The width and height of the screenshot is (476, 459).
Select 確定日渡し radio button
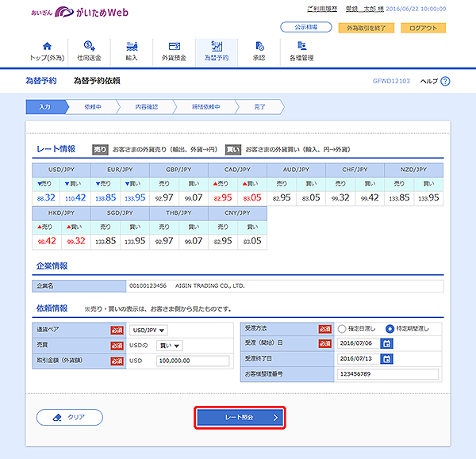pyautogui.click(x=342, y=329)
